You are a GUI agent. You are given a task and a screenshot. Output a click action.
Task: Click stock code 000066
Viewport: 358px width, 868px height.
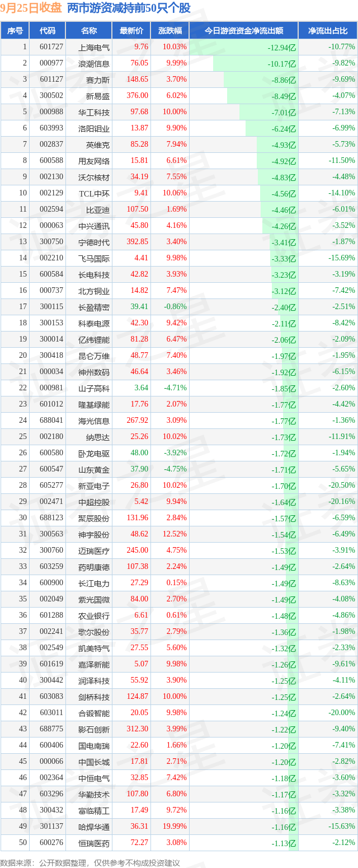(52, 762)
